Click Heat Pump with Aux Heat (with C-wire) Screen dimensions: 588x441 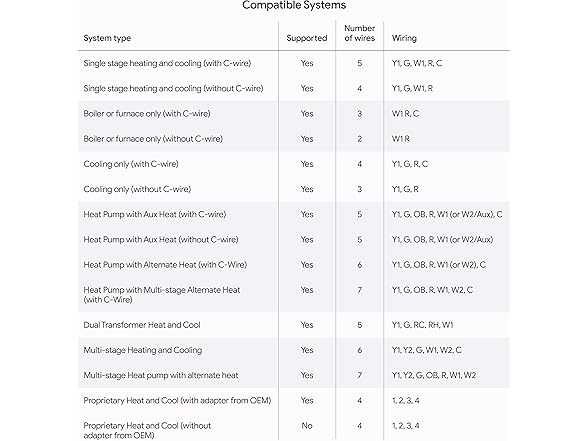(155, 214)
